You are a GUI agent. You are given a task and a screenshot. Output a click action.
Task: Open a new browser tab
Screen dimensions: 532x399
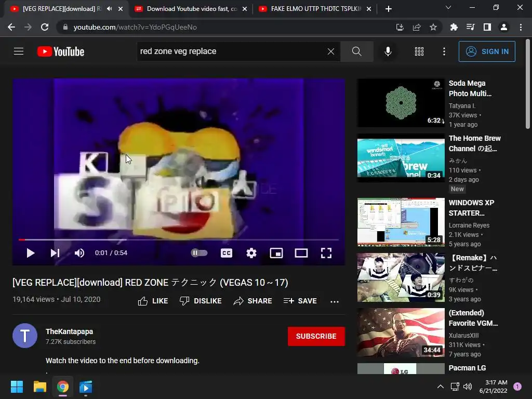[x=389, y=9]
